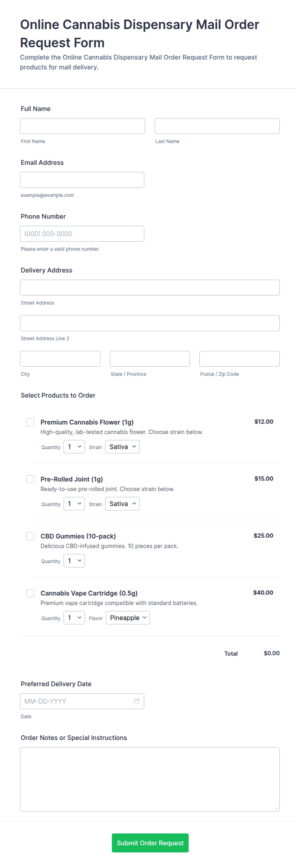The height and width of the screenshot is (868, 297).
Task: Open Quantity dropdown for CBD Gummies
Action: click(x=74, y=560)
